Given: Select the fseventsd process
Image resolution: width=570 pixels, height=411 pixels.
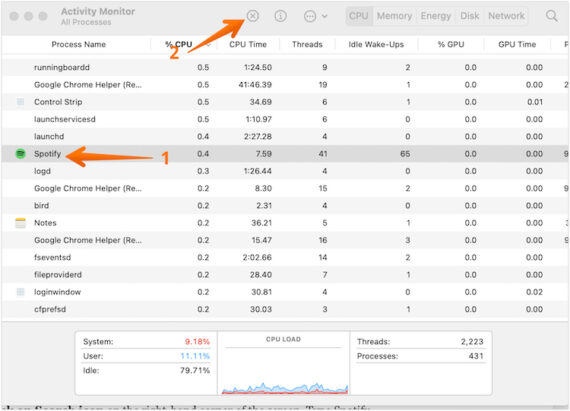Looking at the screenshot, I should tap(52, 257).
